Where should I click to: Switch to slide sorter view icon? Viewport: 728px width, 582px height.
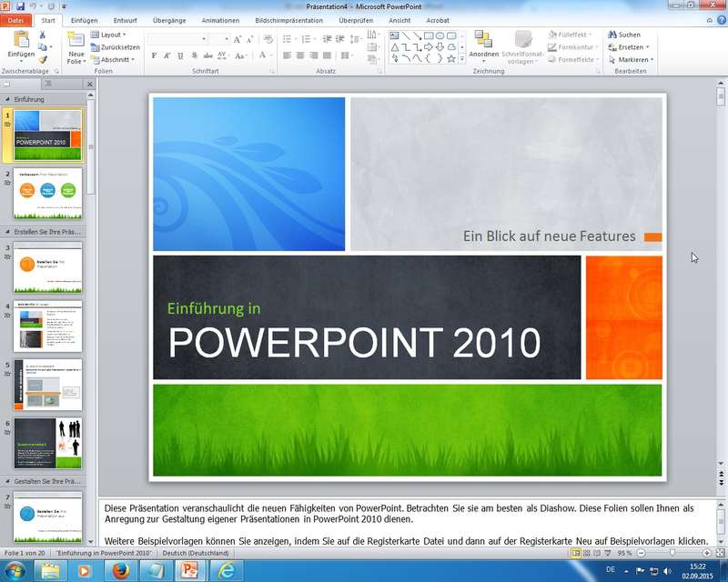(588, 553)
